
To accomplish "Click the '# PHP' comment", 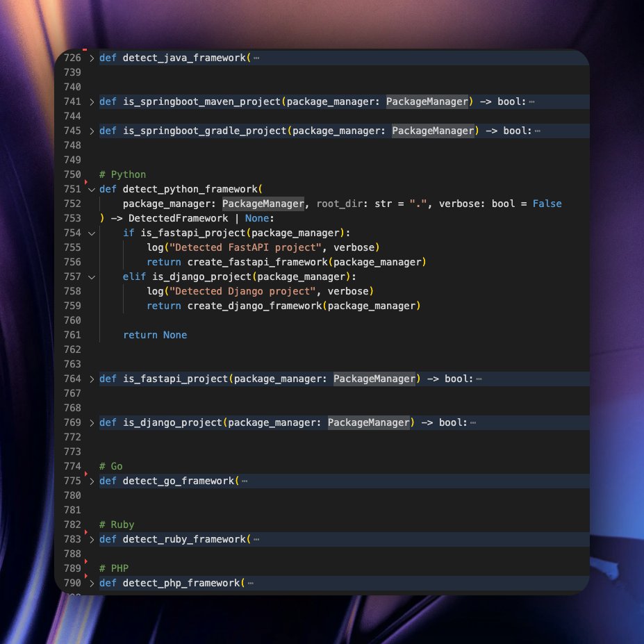I will (114, 568).
